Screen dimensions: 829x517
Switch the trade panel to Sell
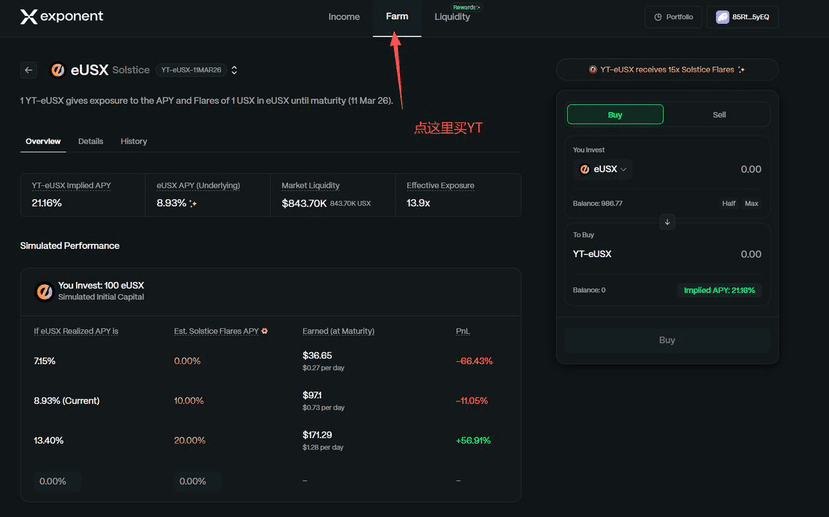(719, 115)
